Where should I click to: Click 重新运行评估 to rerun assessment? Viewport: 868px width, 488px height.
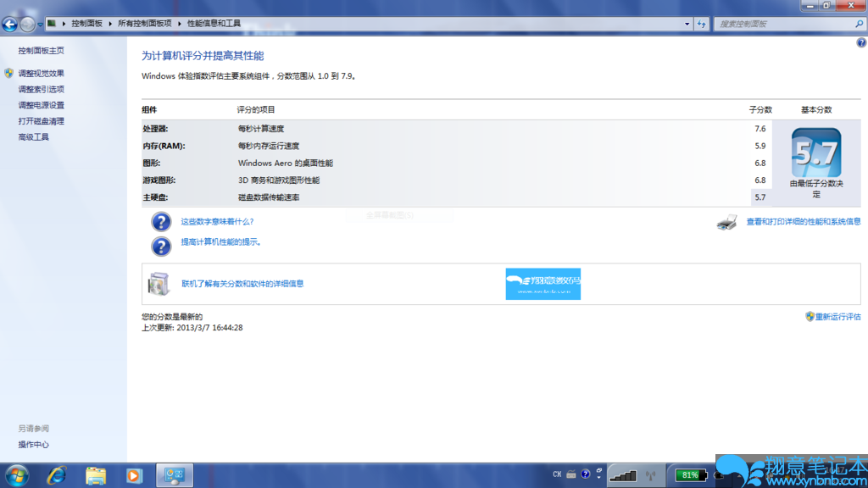click(x=837, y=317)
